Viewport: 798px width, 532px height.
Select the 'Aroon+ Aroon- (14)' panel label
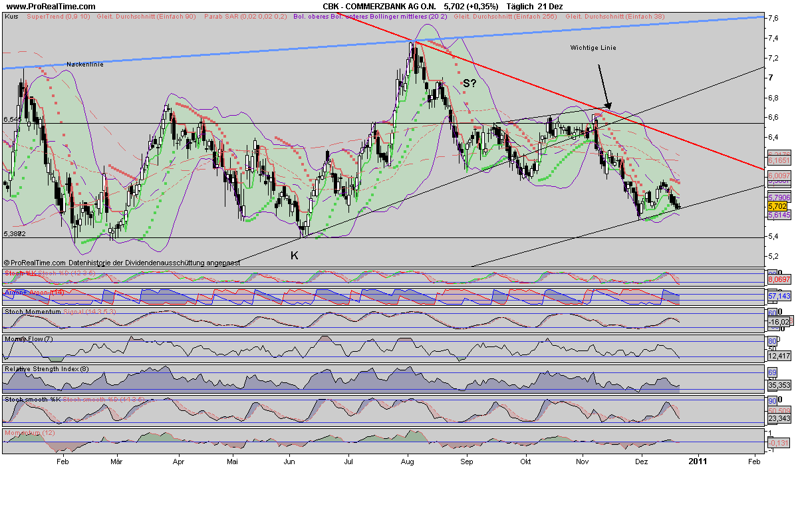[x=33, y=292]
